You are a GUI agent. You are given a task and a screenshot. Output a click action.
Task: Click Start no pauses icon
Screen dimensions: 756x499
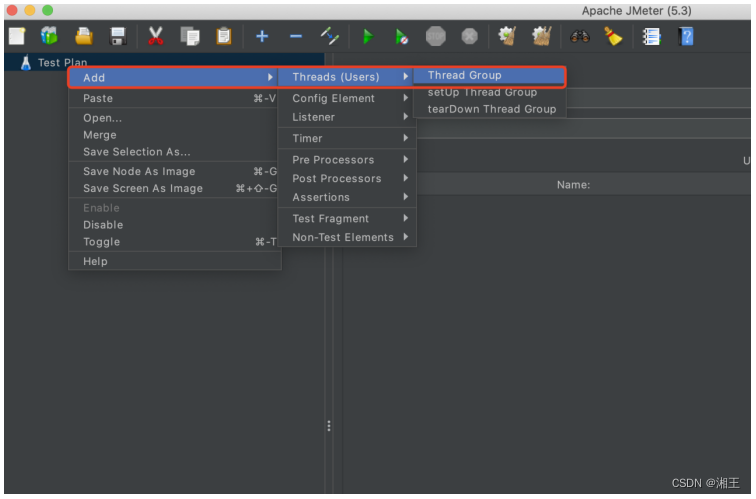pyautogui.click(x=401, y=36)
